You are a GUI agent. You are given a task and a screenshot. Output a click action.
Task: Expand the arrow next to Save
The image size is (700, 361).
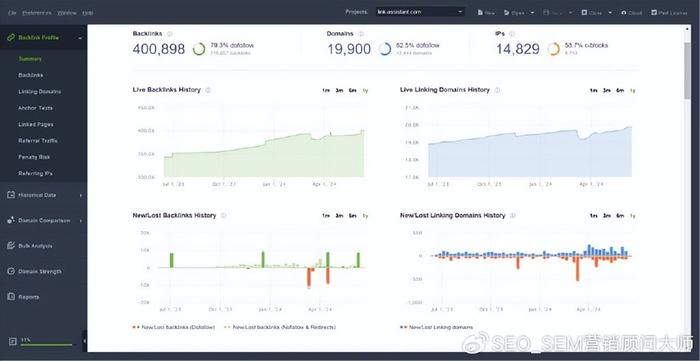tap(570, 12)
